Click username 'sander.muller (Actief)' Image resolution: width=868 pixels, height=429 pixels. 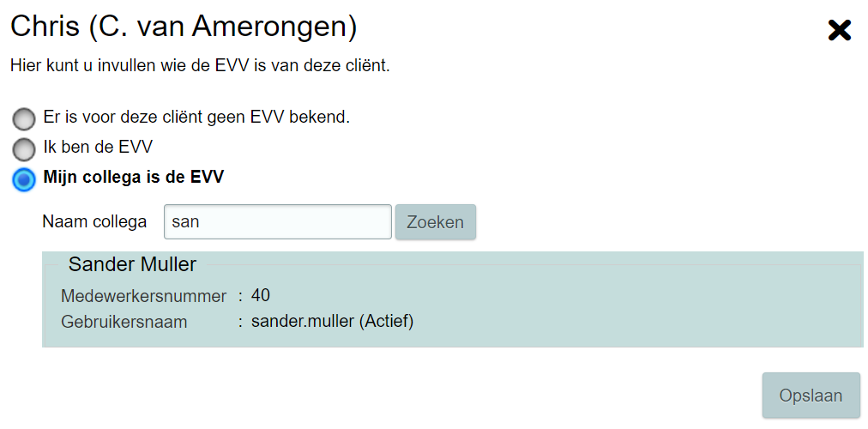tap(332, 323)
